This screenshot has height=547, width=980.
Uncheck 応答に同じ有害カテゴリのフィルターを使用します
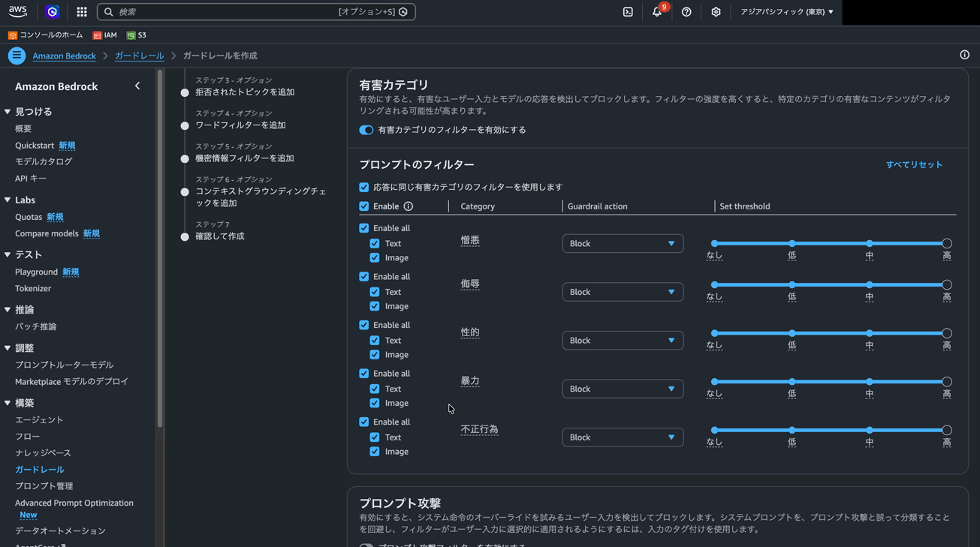click(364, 187)
